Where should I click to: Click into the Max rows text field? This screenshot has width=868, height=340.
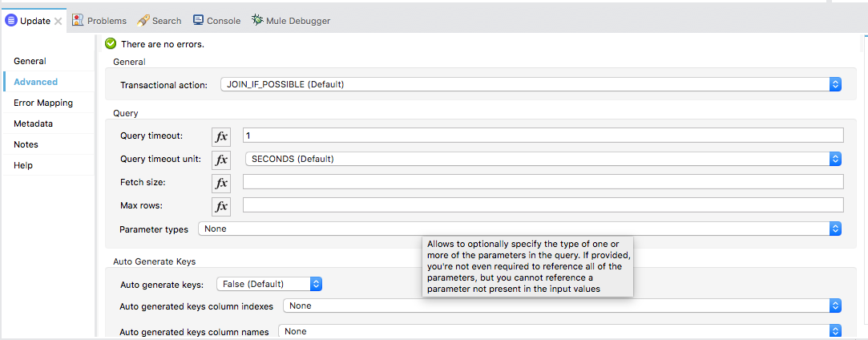point(543,205)
